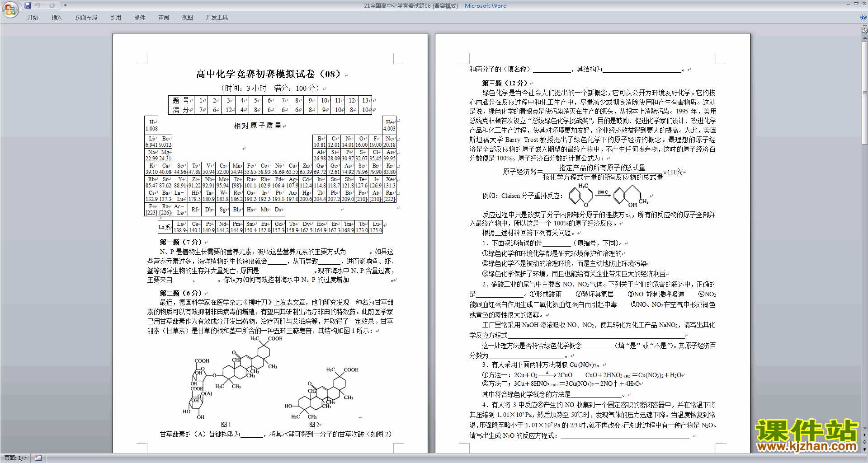The width and height of the screenshot is (868, 463).
Task: Switch to the 视图 tab
Action: pos(188,18)
